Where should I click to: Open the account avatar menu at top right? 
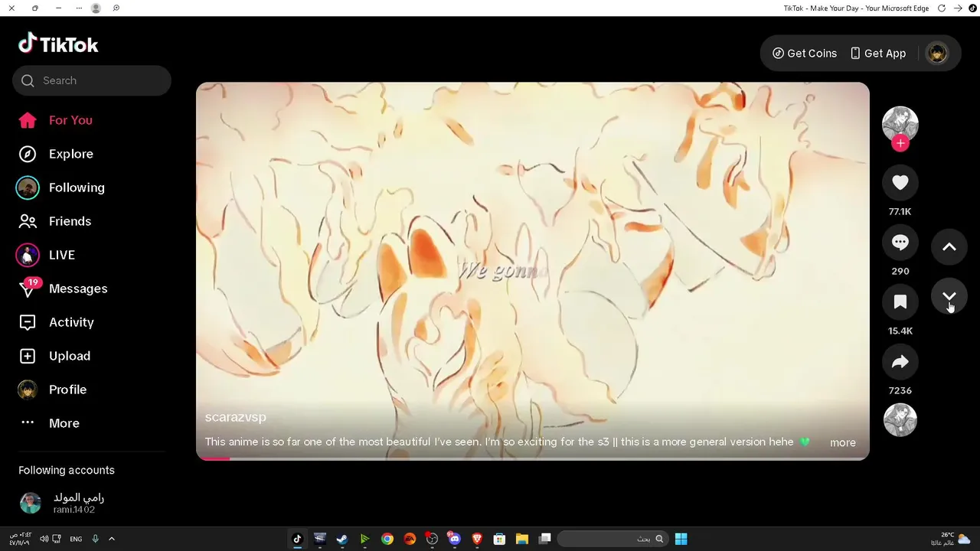(937, 53)
